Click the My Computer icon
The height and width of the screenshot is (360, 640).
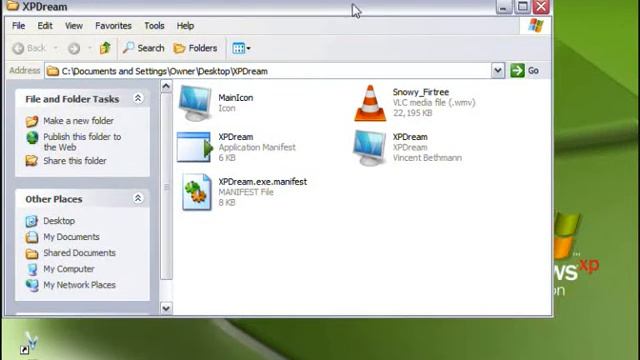pos(32,269)
